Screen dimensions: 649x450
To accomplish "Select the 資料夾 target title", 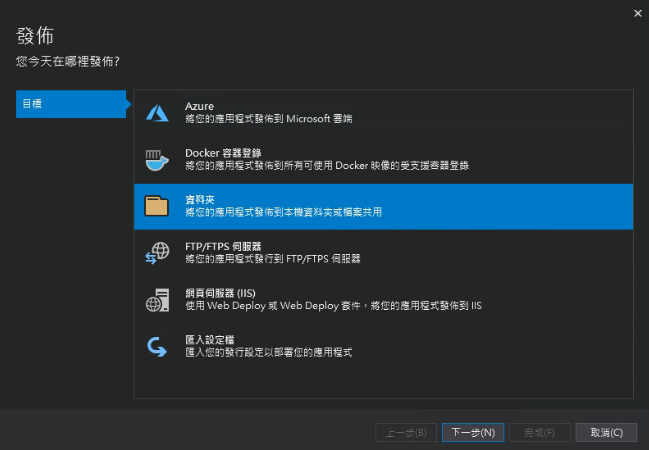I will click(x=200, y=200).
